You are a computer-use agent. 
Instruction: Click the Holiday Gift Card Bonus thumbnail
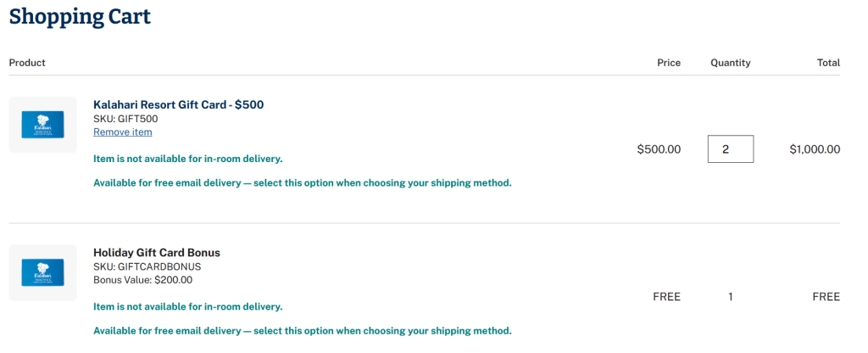coord(43,272)
